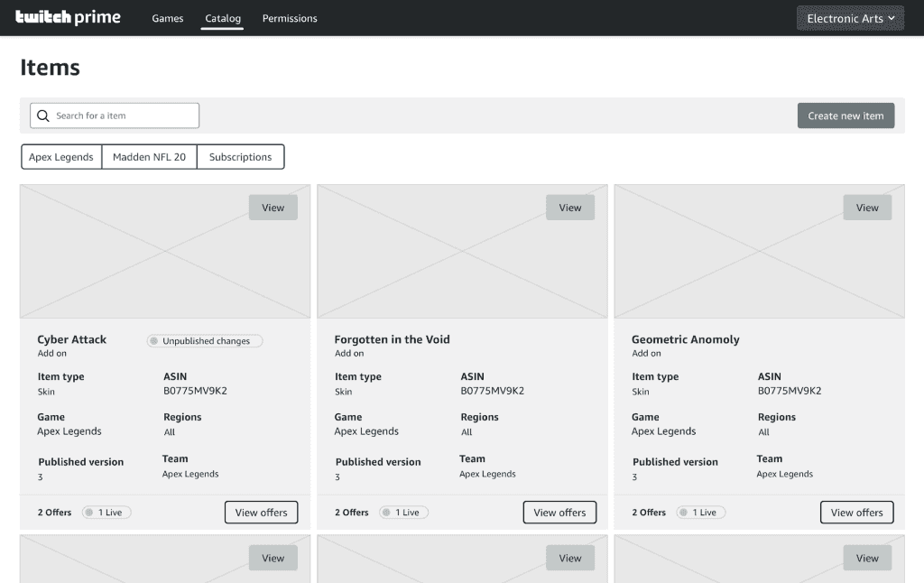Screen dimensions: 924x583
Task: Click Game Apex Legends value on Cyber Attack
Action: [x=69, y=430]
